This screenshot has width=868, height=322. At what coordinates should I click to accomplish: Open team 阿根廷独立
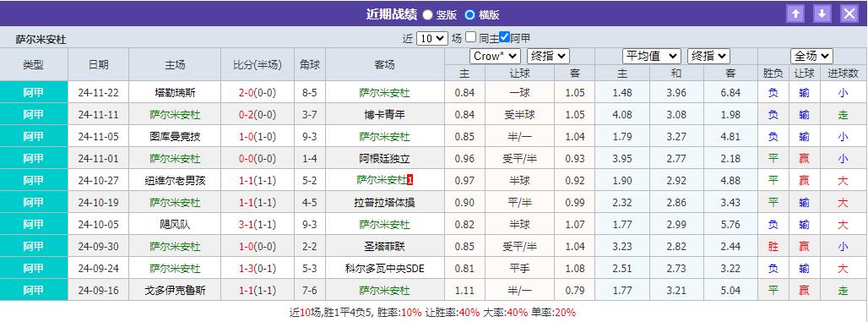coord(385,159)
